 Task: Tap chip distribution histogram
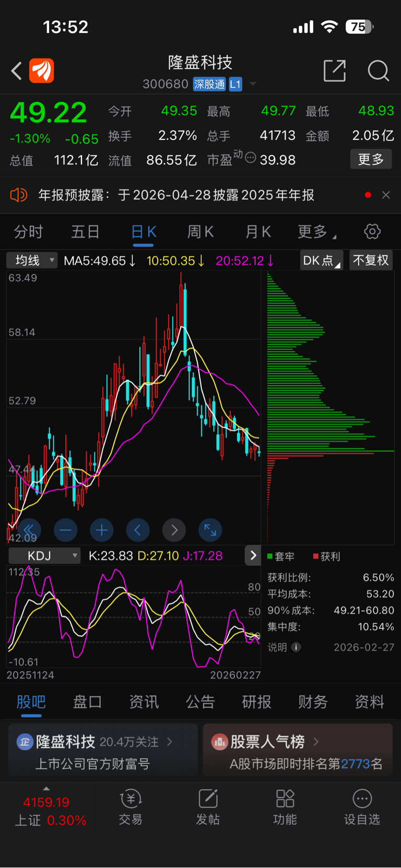pyautogui.click(x=331, y=407)
